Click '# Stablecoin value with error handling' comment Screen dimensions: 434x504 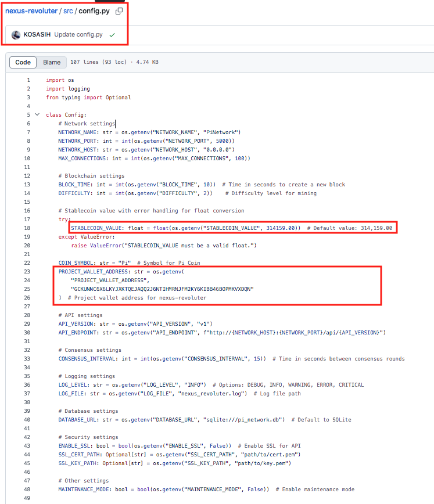(x=151, y=211)
